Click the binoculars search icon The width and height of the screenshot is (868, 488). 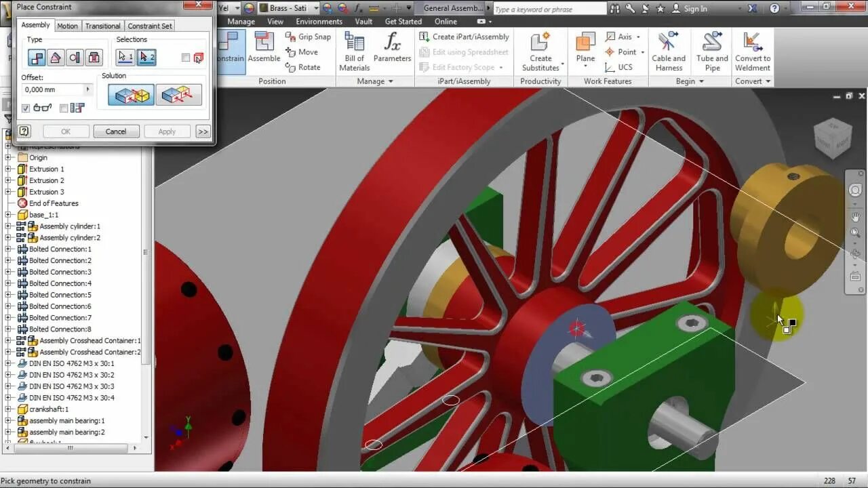click(615, 9)
